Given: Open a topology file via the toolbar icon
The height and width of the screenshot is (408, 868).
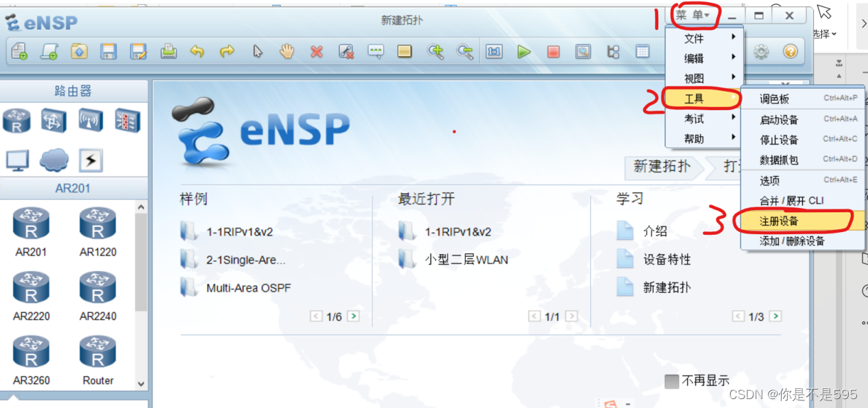Looking at the screenshot, I should pyautogui.click(x=79, y=51).
